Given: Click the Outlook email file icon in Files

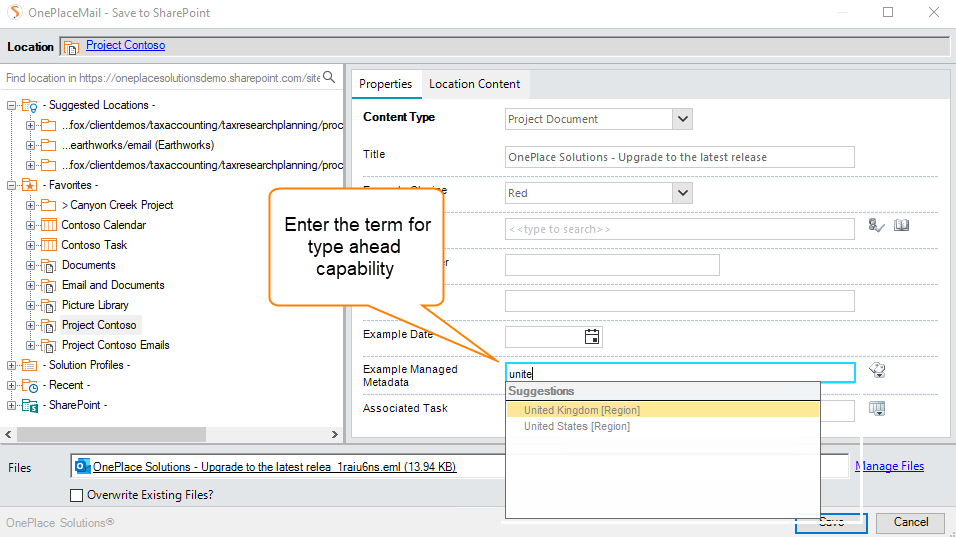Looking at the screenshot, I should pyautogui.click(x=82, y=466).
